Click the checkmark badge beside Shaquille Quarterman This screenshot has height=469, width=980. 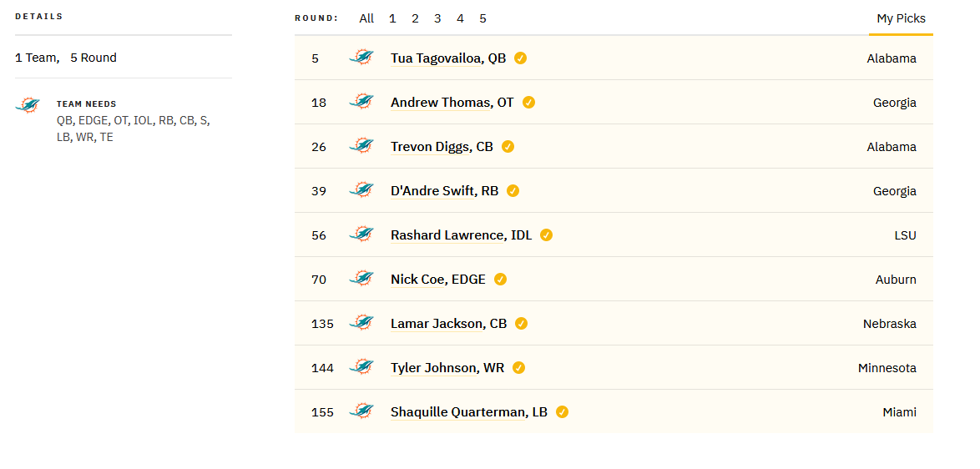562,412
